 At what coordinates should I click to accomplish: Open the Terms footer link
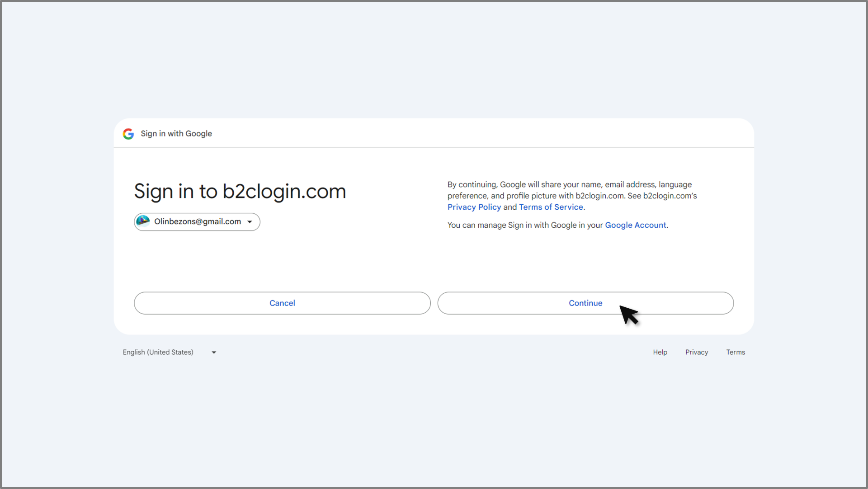pyautogui.click(x=735, y=352)
